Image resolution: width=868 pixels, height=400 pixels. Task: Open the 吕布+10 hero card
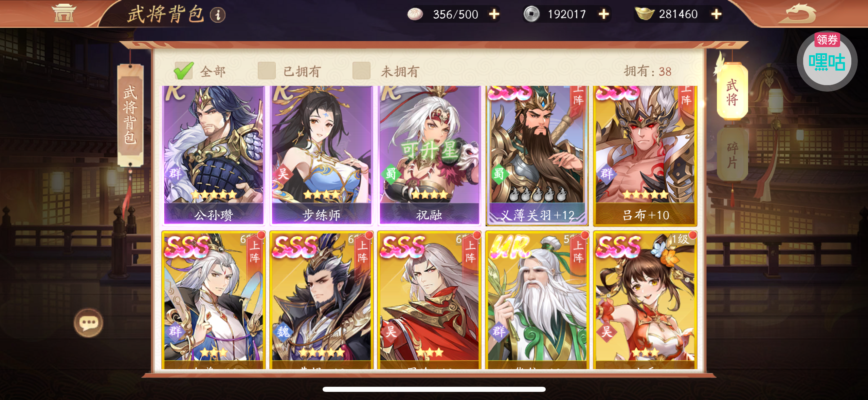pyautogui.click(x=645, y=156)
